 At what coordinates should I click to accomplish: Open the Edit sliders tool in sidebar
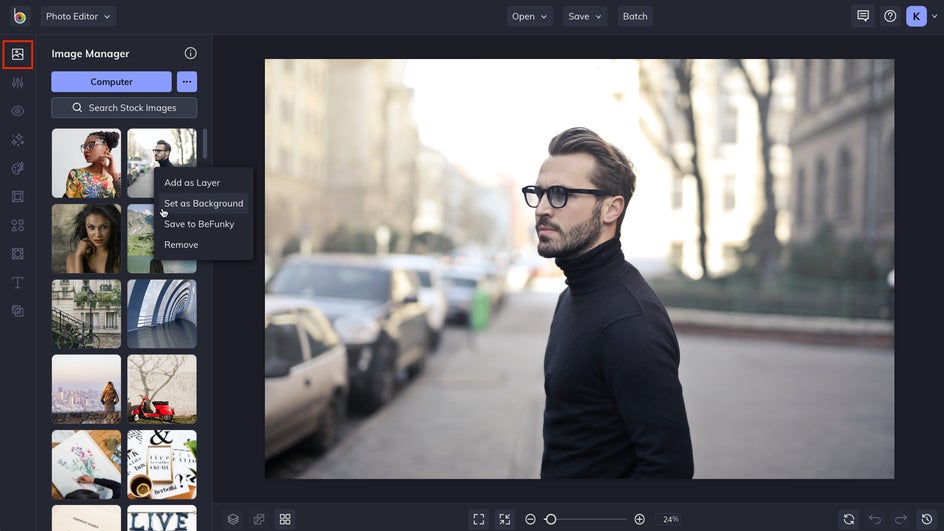[17, 82]
